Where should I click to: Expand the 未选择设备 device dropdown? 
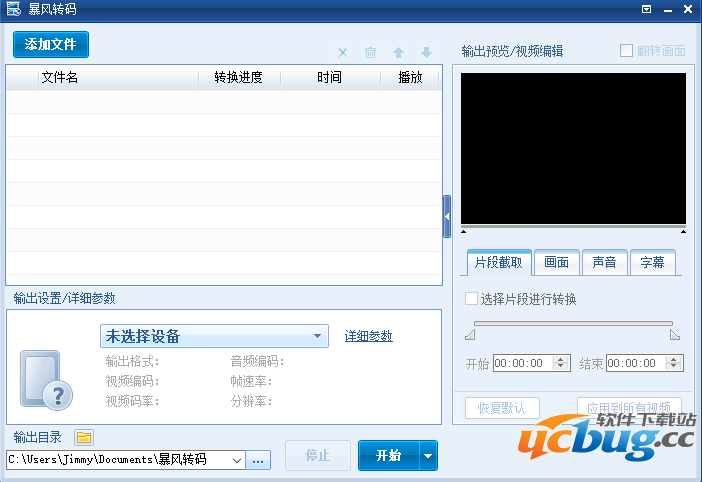(x=317, y=336)
